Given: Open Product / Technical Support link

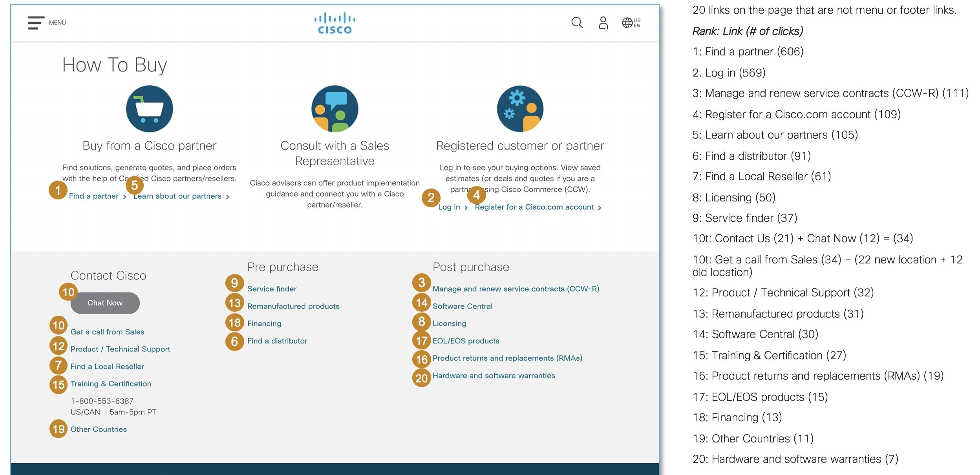Looking at the screenshot, I should pos(120,349).
